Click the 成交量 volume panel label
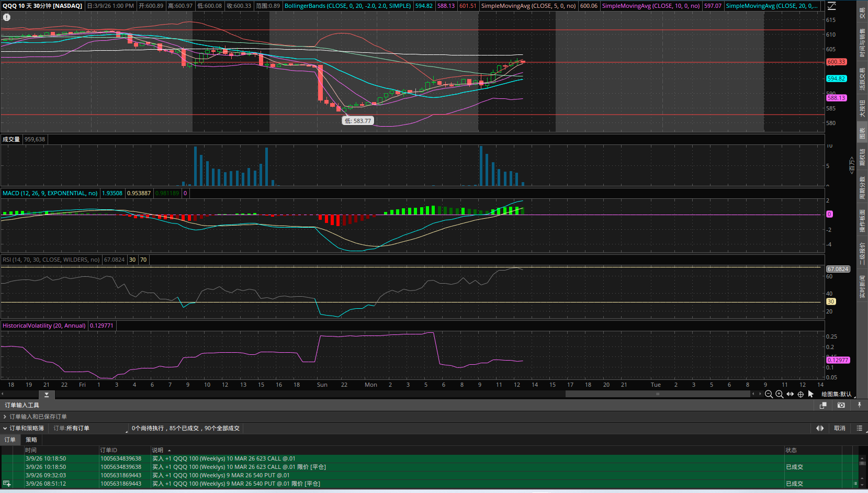This screenshot has width=868, height=493. 11,139
